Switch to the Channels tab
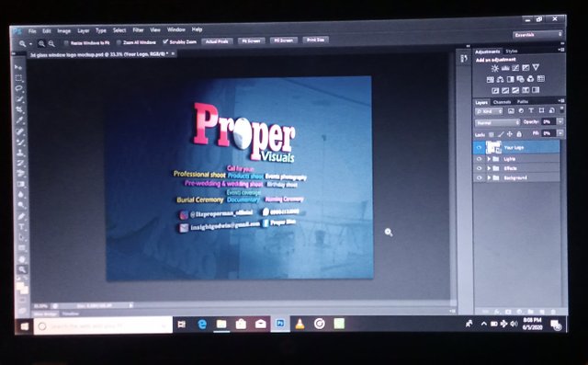 [x=502, y=102]
